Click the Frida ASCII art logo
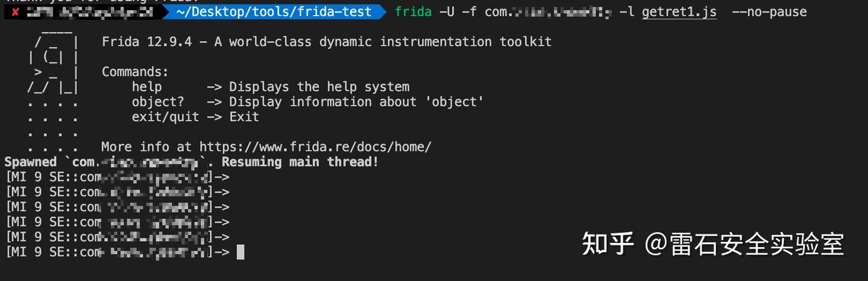This screenshot has height=281, width=868. click(53, 87)
